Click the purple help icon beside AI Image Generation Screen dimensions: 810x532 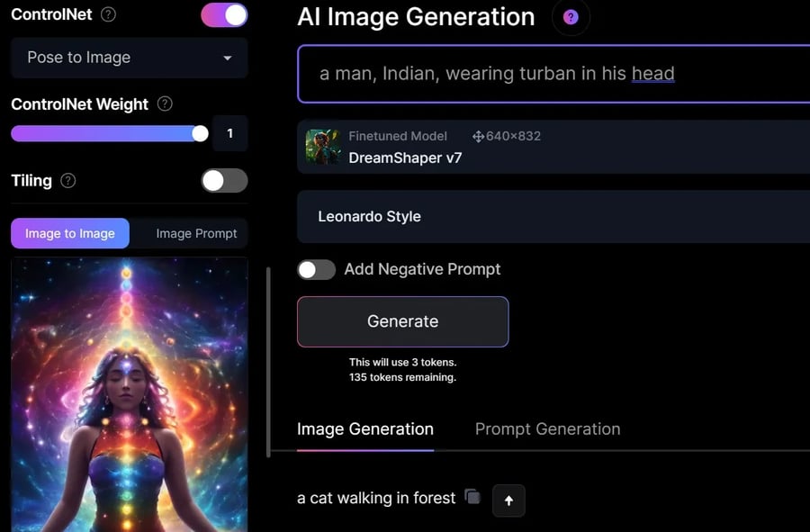pos(571,17)
